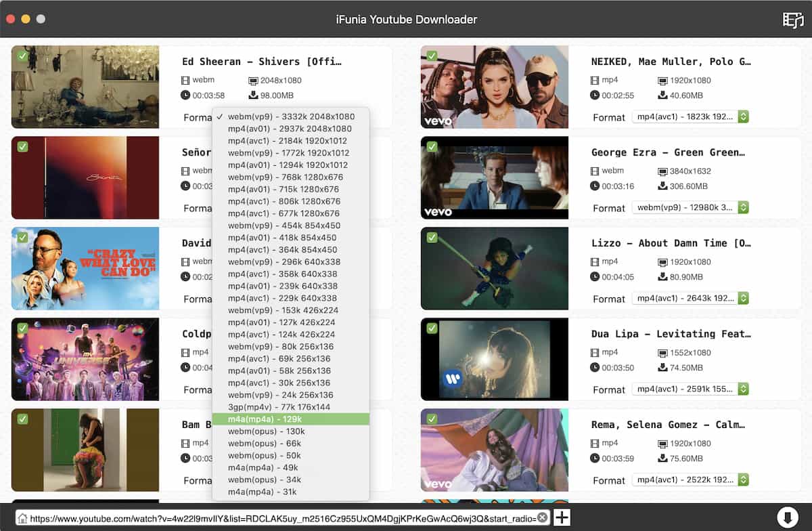
Task: Deselect the Dua Lipa Levitating checkbox
Action: tap(432, 328)
